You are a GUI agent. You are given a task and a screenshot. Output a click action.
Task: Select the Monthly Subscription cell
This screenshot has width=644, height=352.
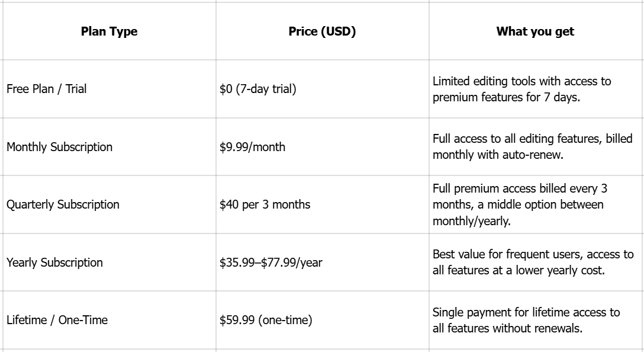59,147
